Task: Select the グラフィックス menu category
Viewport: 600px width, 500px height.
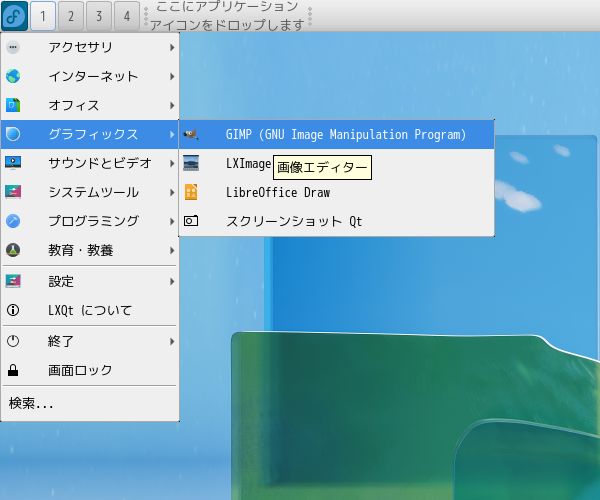Action: [90, 134]
